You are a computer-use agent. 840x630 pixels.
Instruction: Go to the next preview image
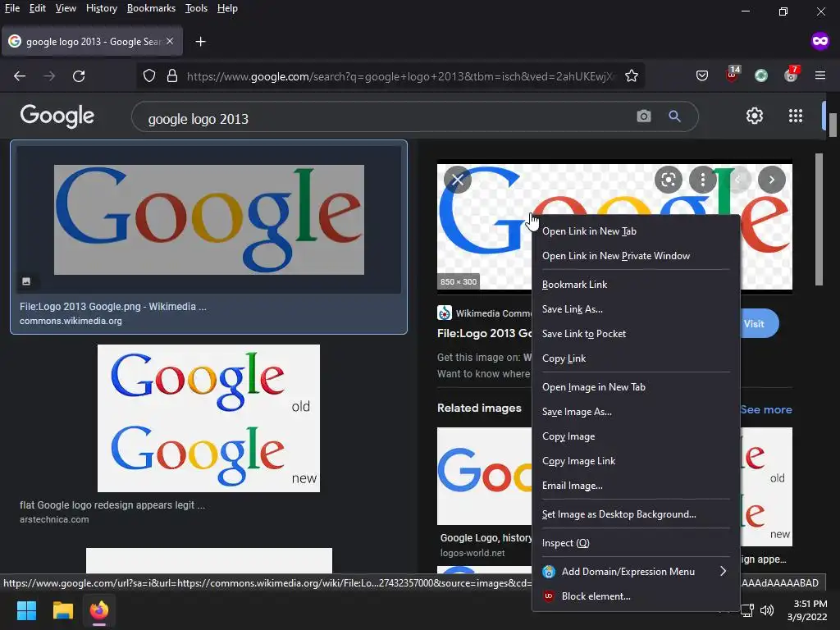click(x=771, y=180)
